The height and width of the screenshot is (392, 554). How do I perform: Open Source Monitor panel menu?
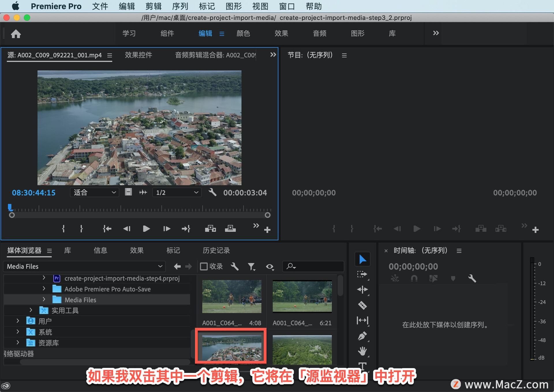[x=110, y=55]
